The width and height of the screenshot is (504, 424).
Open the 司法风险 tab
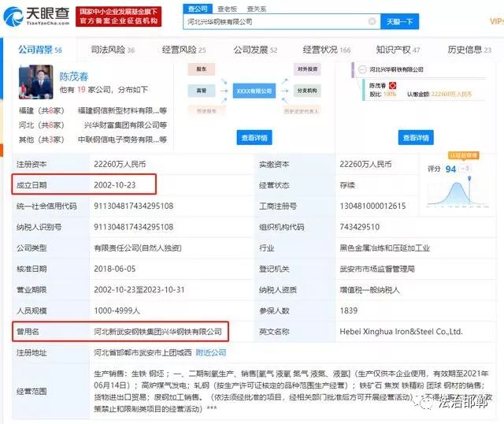click(x=113, y=50)
